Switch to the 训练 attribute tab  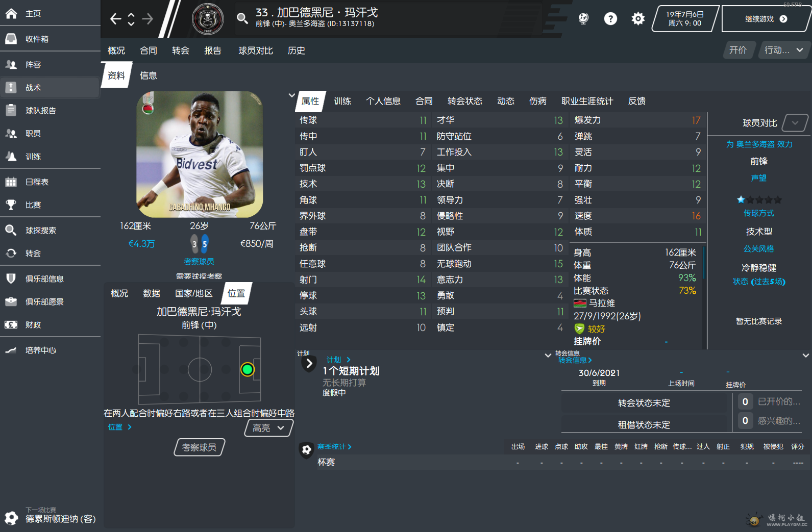(x=342, y=101)
